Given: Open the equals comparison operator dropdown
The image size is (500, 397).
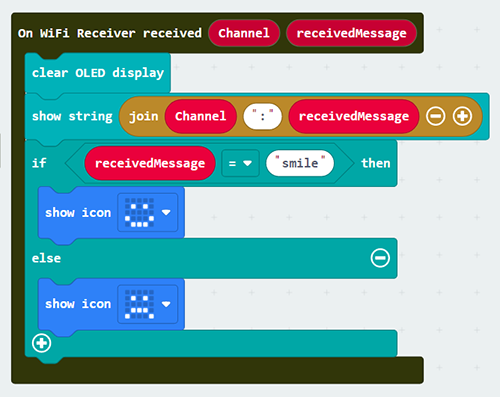Looking at the screenshot, I should 240,163.
